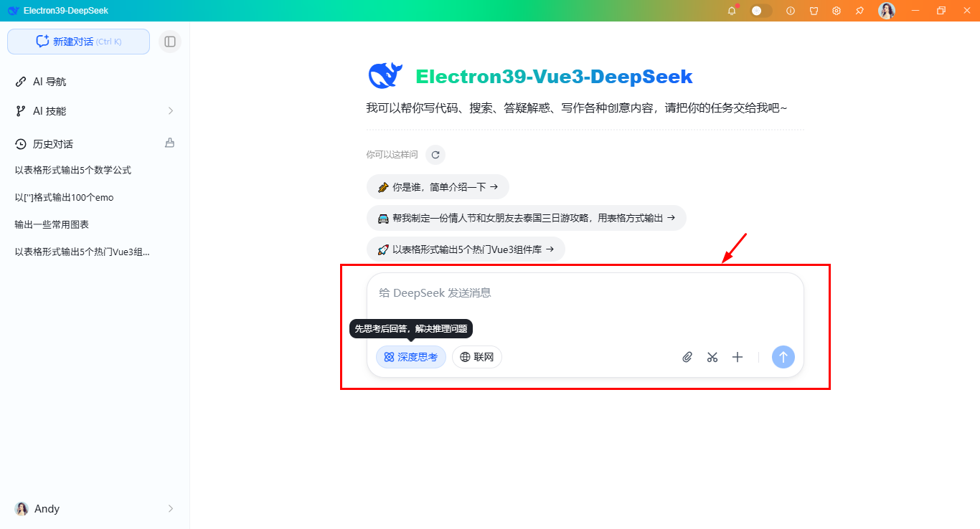Expand the Andy account menu
Viewport: 980px width, 529px height.
[93, 508]
